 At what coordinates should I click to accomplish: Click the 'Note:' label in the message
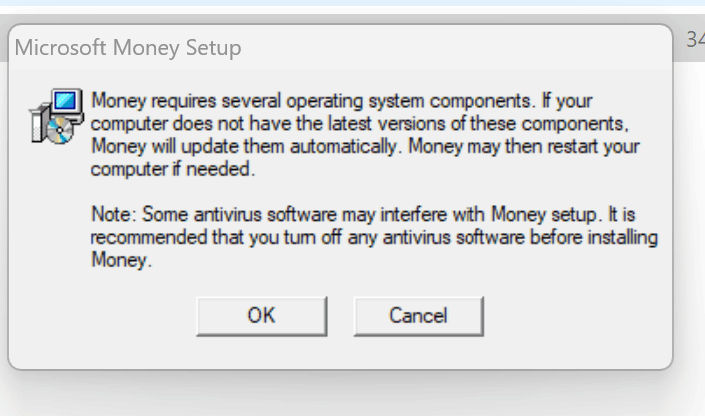pos(114,214)
